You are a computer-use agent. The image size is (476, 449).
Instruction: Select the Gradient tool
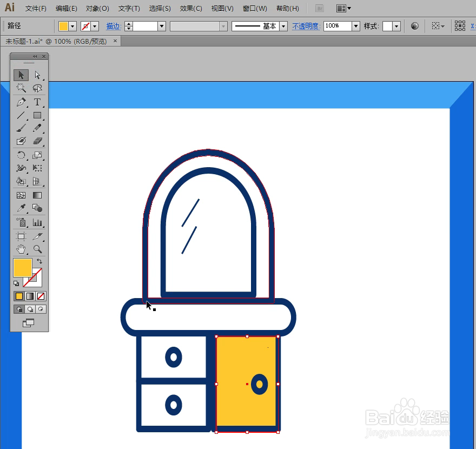click(37, 195)
